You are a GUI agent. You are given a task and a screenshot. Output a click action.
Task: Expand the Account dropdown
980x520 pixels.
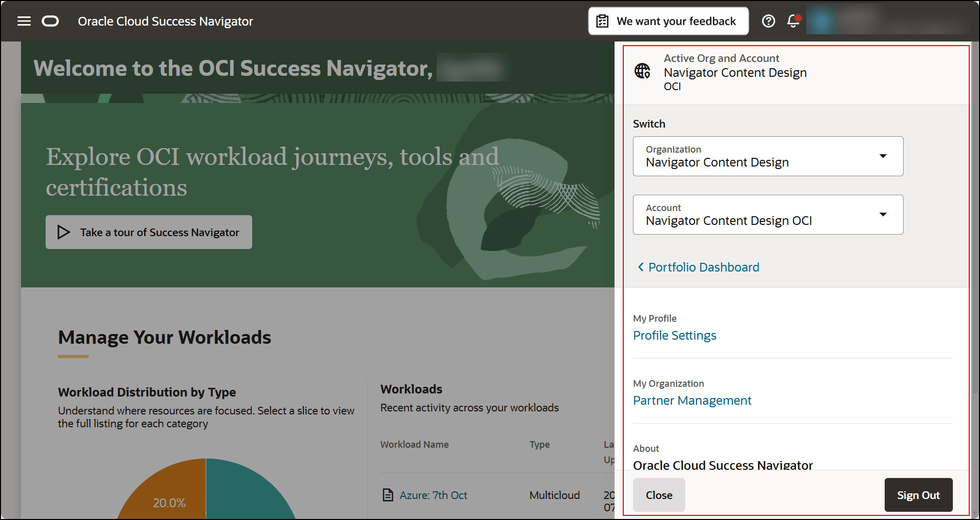coord(768,215)
